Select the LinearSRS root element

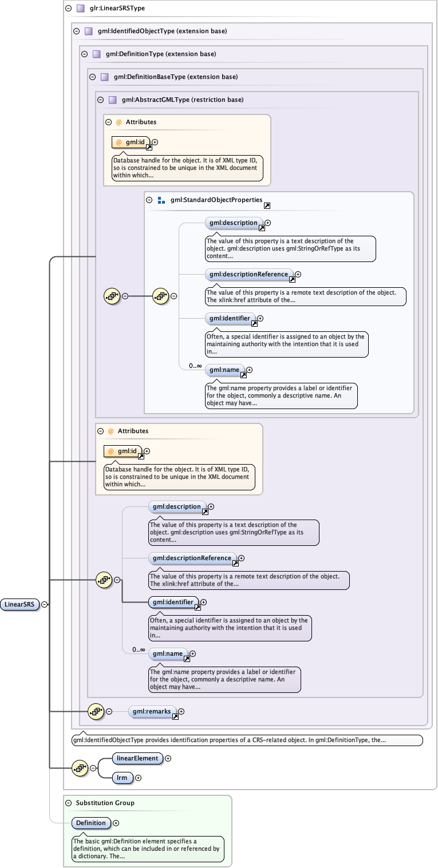(x=20, y=604)
